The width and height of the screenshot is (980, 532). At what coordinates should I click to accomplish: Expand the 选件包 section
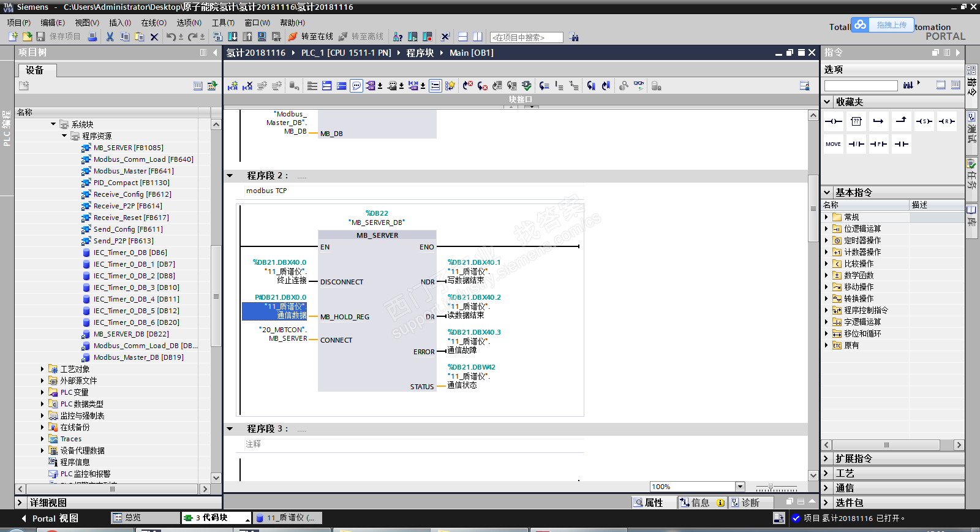pos(826,503)
